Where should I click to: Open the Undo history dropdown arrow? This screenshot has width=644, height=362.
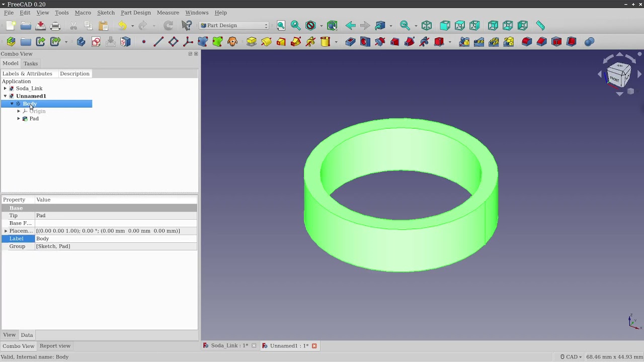(x=132, y=26)
